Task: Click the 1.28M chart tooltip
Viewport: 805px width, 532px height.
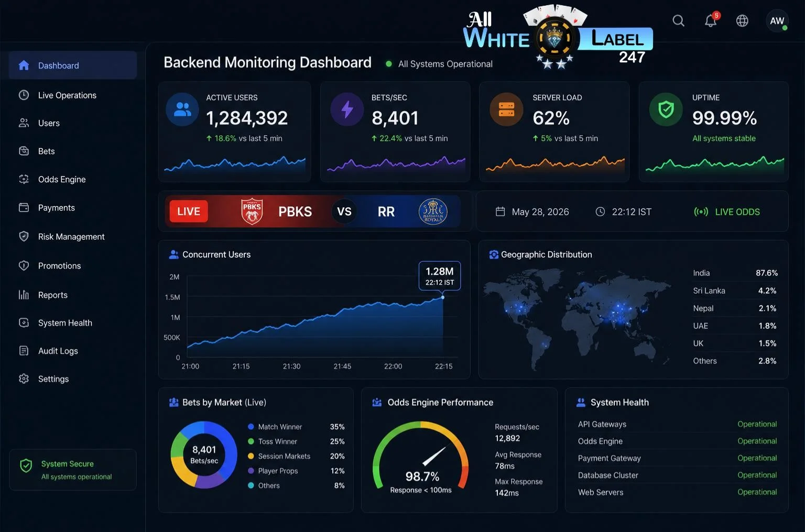Action: (440, 275)
